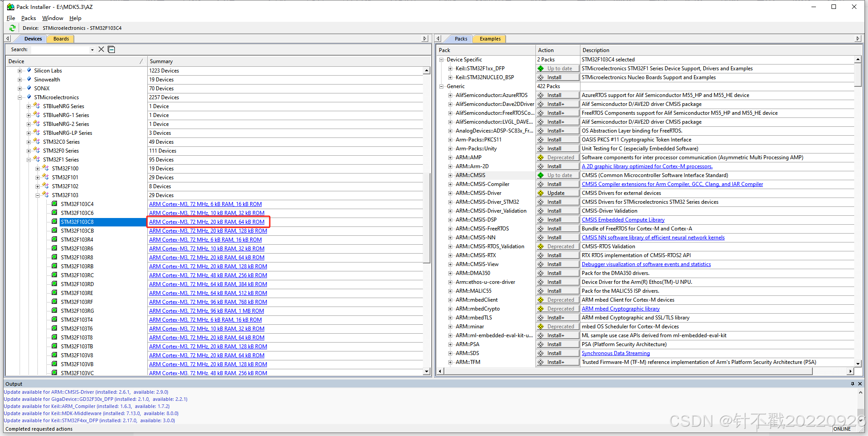868x436 pixels.
Task: Open the Window menu
Action: (53, 18)
